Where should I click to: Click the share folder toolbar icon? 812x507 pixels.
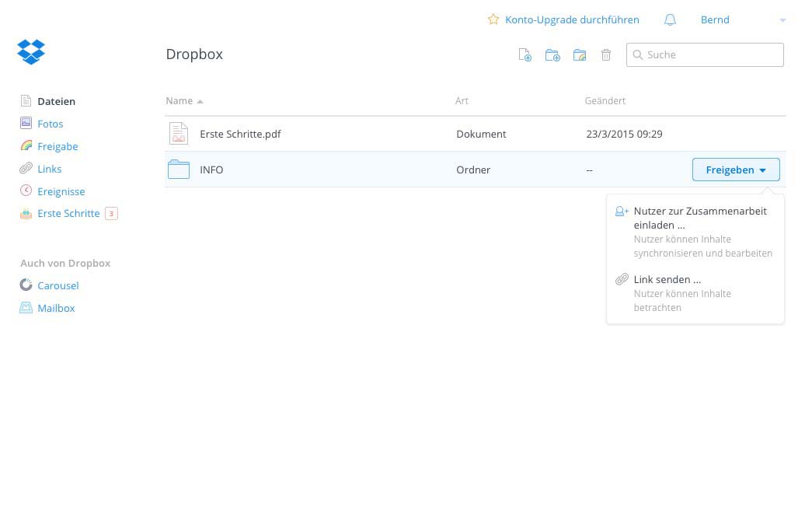(579, 55)
